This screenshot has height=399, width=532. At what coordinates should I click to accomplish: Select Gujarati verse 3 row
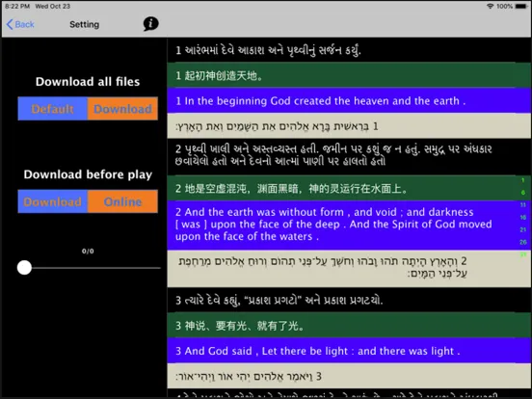coord(349,300)
